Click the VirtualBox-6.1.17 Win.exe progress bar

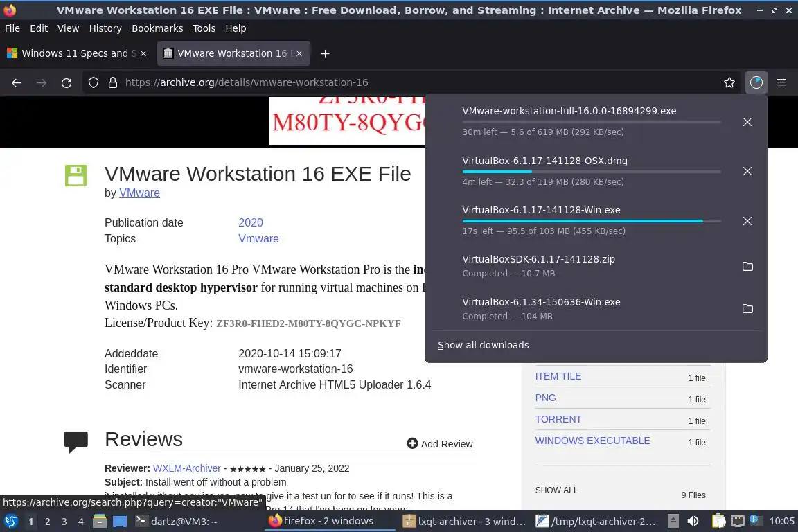pos(592,221)
